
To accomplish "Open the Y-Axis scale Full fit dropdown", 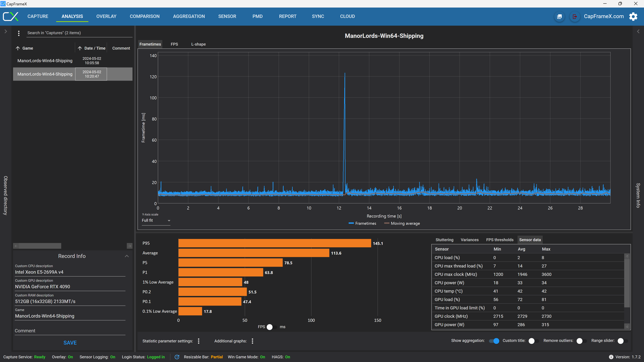I will (156, 221).
